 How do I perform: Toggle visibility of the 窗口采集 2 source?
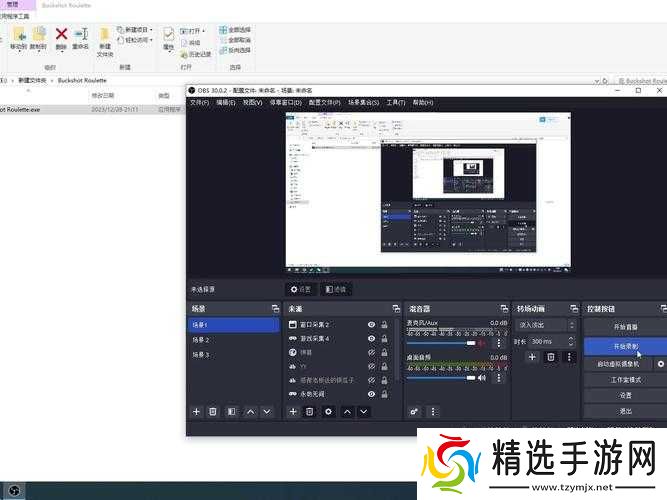click(x=371, y=325)
